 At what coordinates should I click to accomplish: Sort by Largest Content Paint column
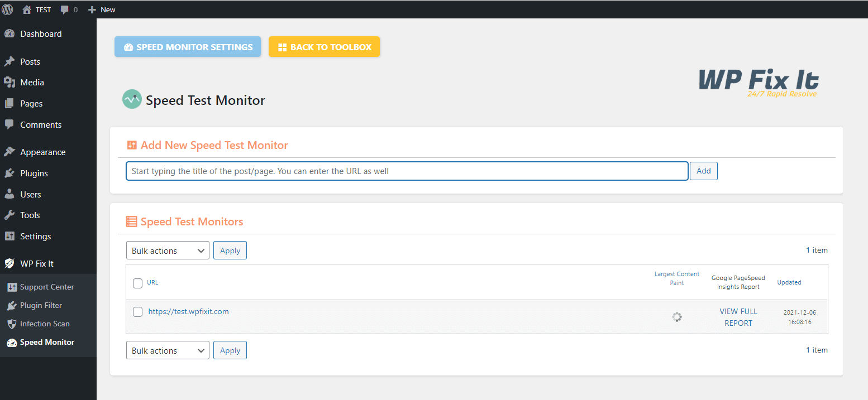(x=677, y=278)
